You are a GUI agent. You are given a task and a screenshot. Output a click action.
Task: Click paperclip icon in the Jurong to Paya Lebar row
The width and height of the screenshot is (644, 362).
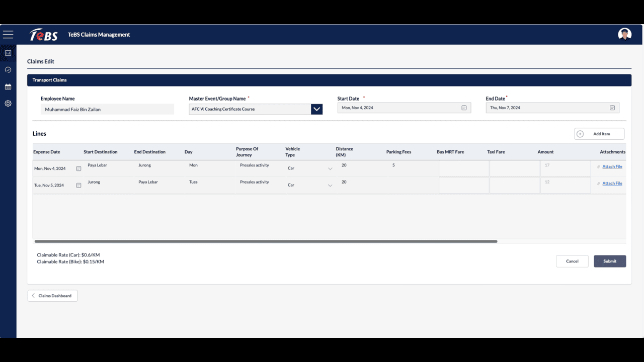599,184
